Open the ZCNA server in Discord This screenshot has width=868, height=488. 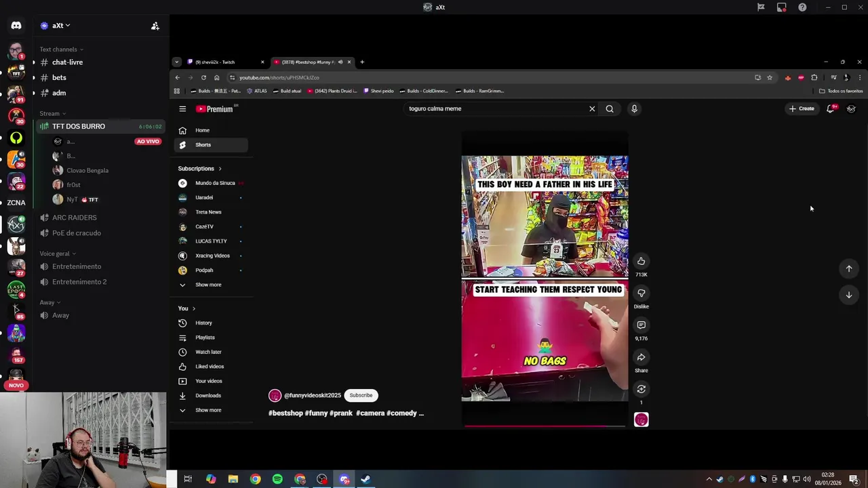click(x=16, y=202)
